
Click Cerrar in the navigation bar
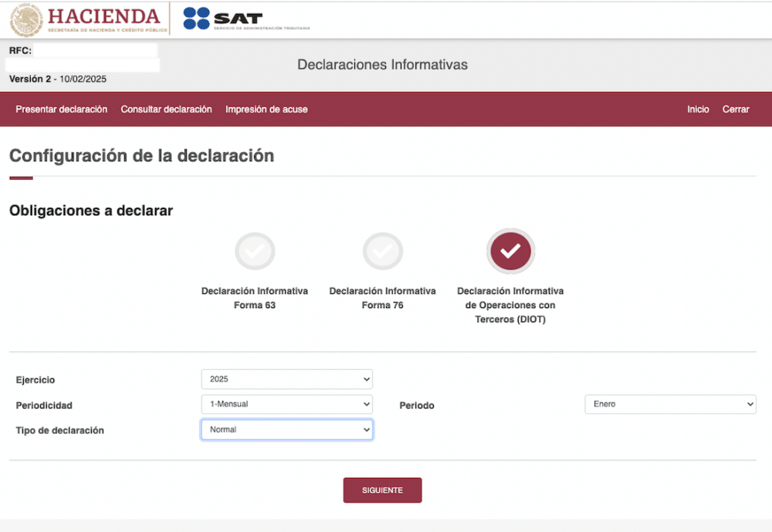pyautogui.click(x=736, y=110)
